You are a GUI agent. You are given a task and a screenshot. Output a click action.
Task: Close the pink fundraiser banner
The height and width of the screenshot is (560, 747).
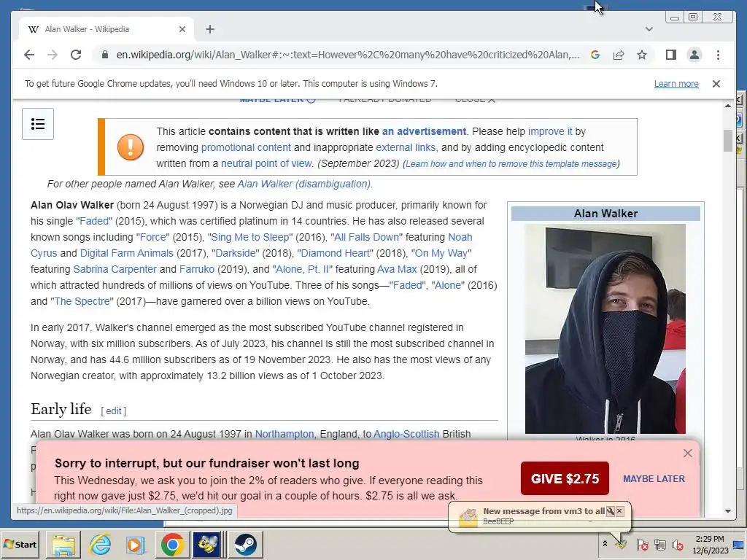687,454
